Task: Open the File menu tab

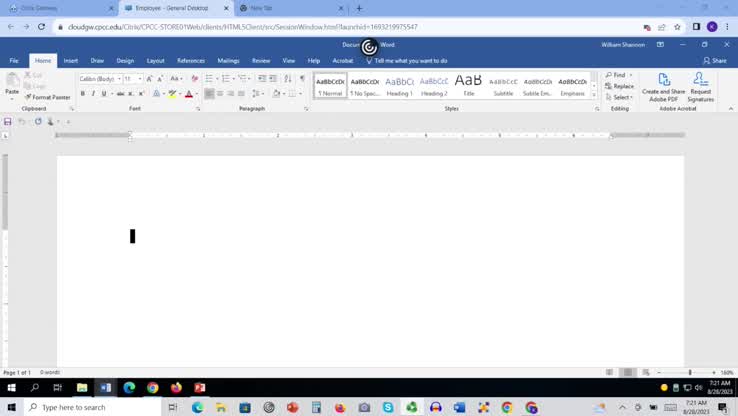Action: coord(14,61)
